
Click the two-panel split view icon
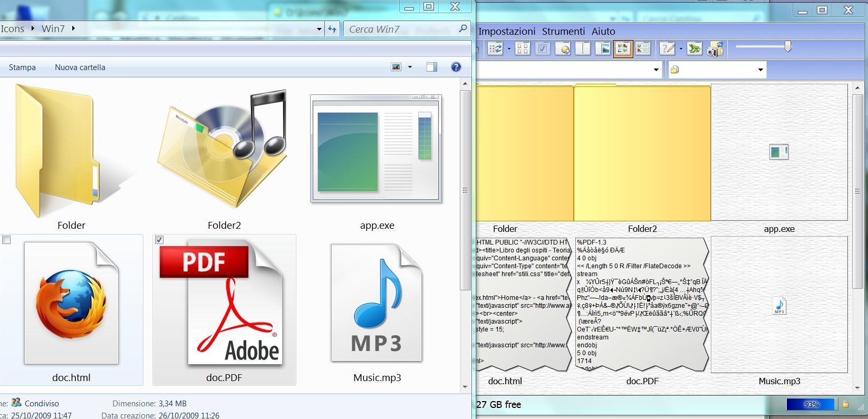point(583,49)
